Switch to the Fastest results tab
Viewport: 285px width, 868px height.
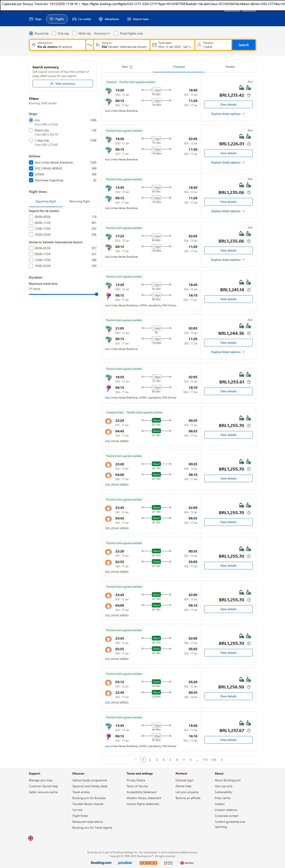point(230,67)
